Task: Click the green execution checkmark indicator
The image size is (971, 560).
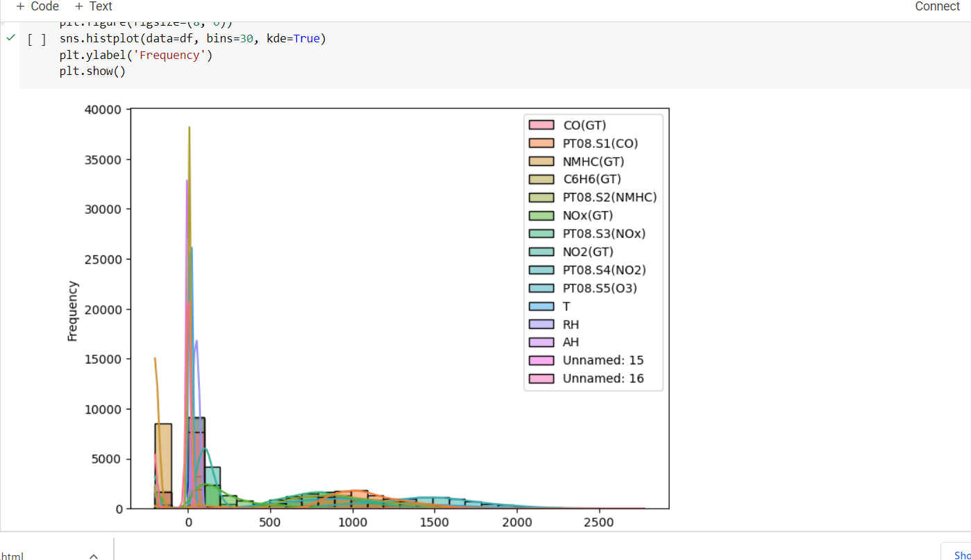Action: 10,38
